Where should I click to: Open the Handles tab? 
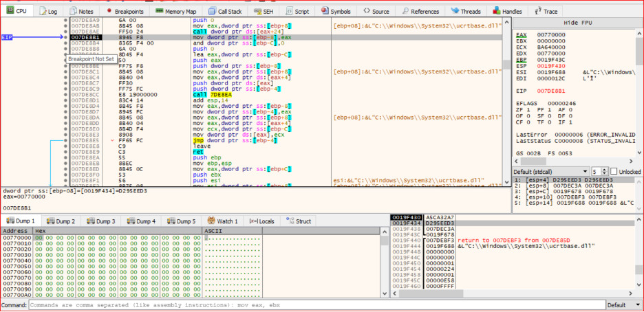pos(507,12)
